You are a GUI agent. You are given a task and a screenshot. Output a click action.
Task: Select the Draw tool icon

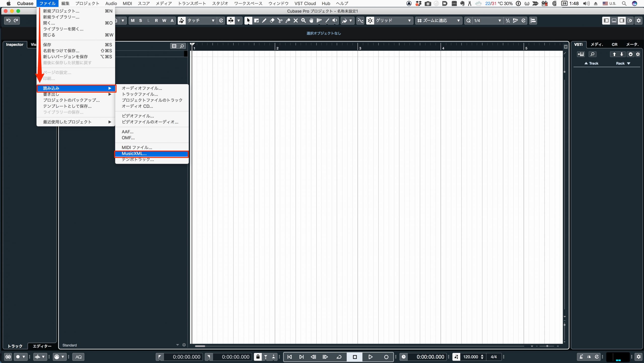264,20
